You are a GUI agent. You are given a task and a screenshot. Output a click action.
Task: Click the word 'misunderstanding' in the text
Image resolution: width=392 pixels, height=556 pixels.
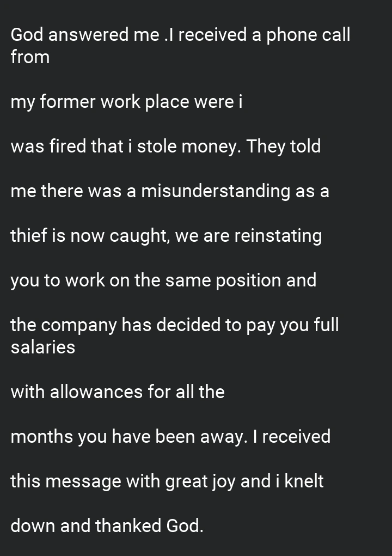click(x=216, y=191)
